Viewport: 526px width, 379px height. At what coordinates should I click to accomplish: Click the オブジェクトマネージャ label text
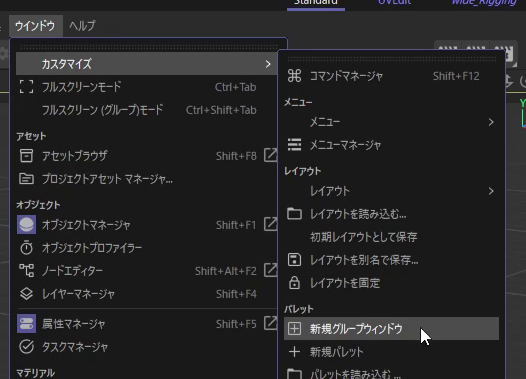pyautogui.click(x=86, y=225)
